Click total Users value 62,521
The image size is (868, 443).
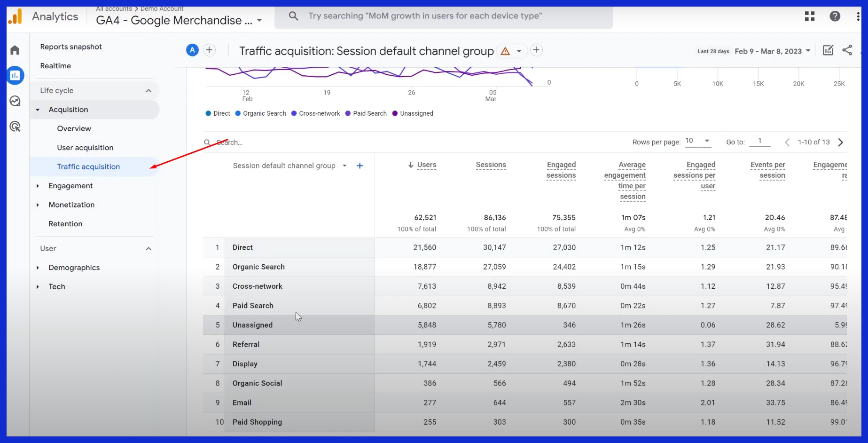point(425,217)
